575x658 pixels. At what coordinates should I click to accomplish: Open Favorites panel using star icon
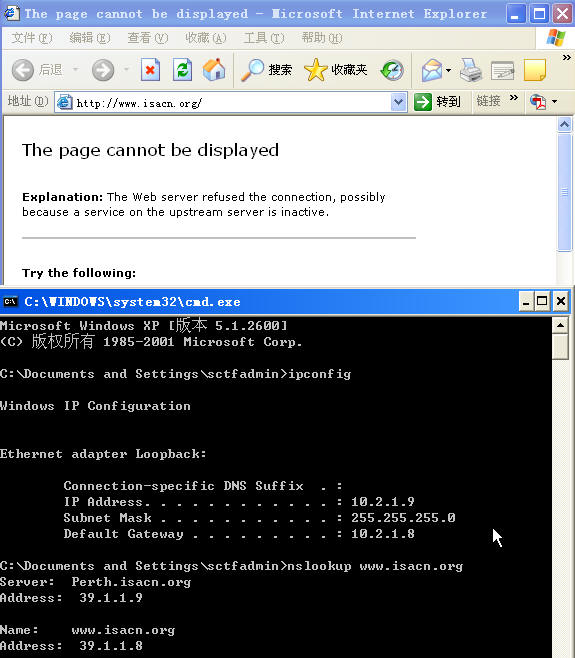click(x=315, y=70)
